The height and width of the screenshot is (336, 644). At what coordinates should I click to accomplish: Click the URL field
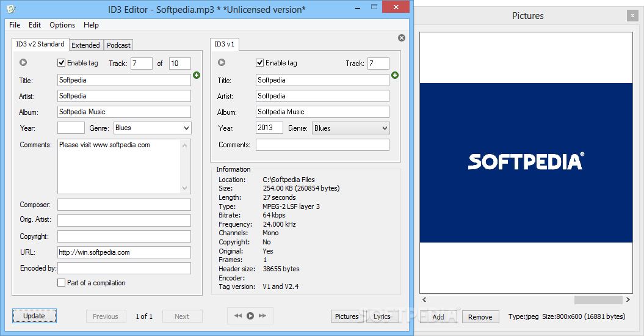click(124, 252)
